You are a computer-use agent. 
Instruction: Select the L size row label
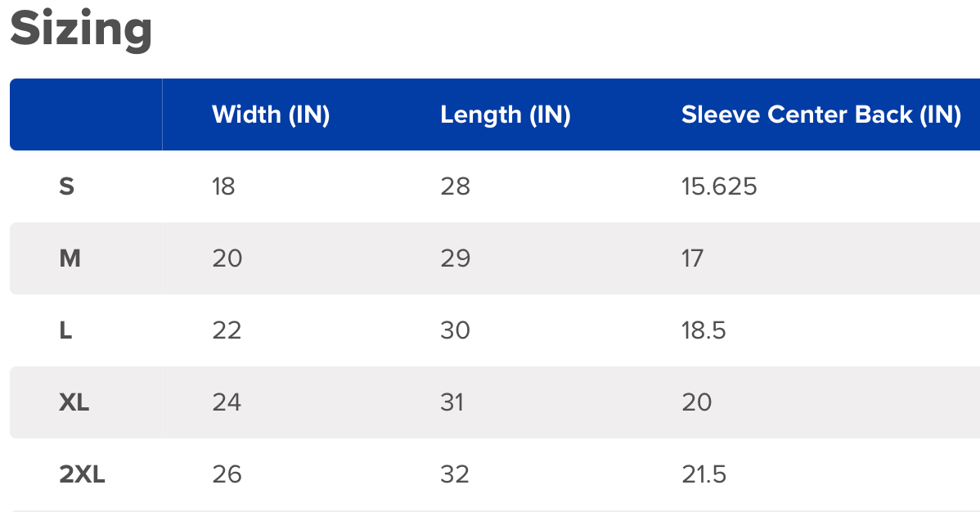click(x=66, y=330)
